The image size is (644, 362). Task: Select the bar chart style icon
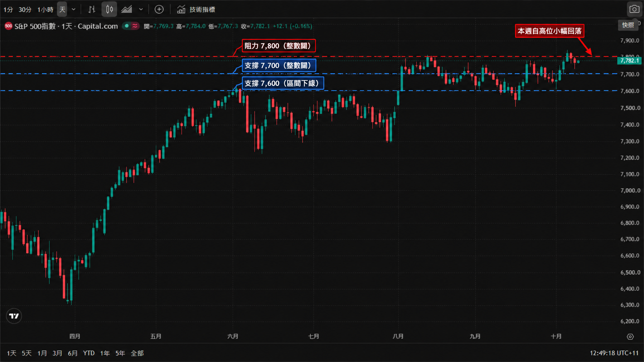pyautogui.click(x=92, y=9)
